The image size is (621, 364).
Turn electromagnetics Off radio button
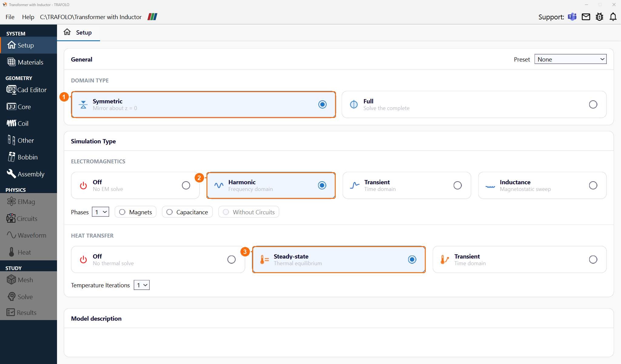[x=186, y=185]
